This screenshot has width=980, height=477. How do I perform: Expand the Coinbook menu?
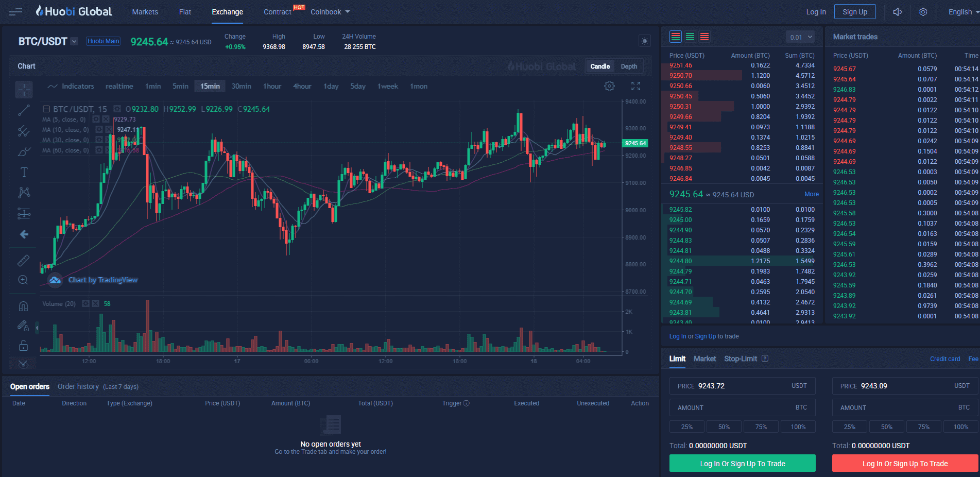[330, 12]
